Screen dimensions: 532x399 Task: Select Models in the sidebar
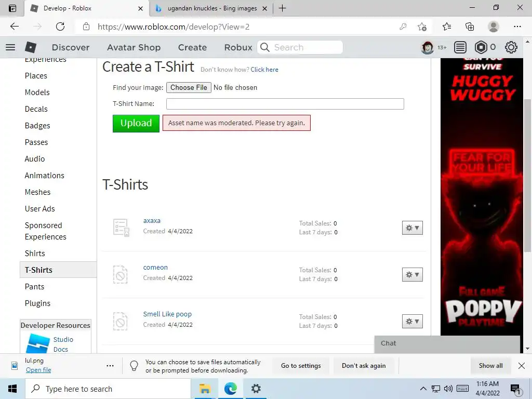(37, 92)
